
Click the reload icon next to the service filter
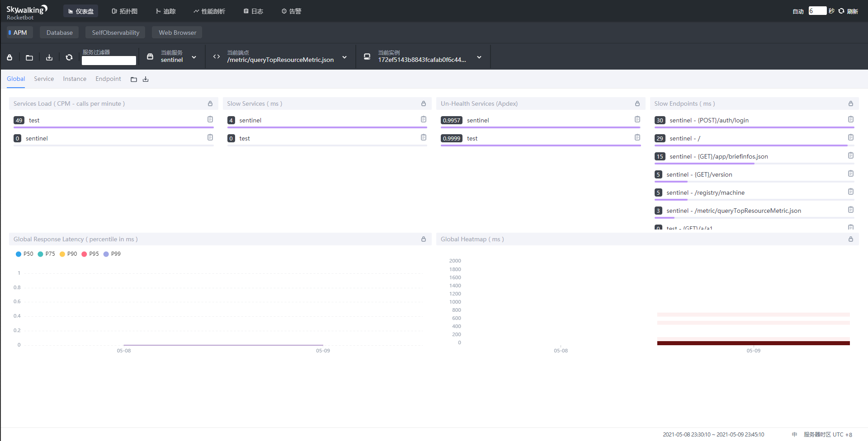tap(69, 57)
